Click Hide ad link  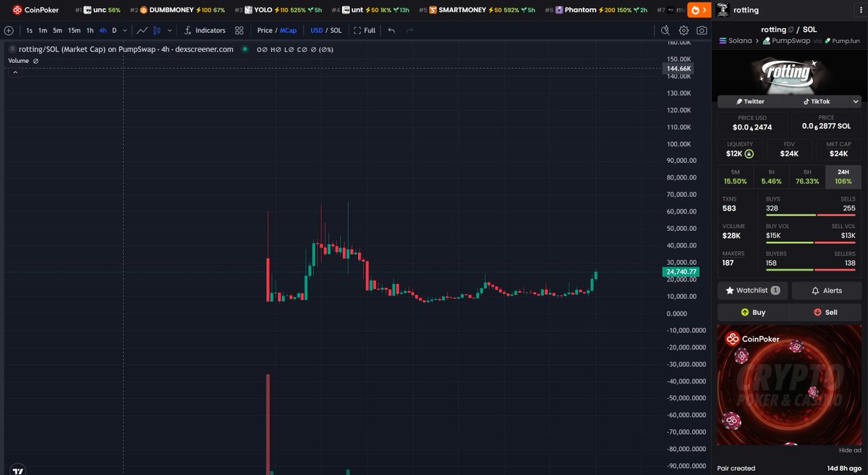point(850,450)
